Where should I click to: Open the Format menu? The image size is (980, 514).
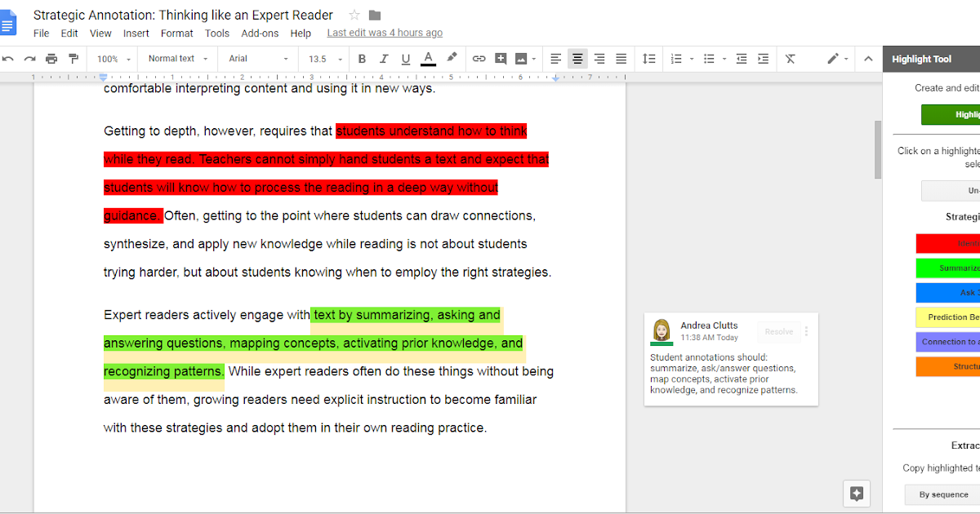(x=176, y=33)
